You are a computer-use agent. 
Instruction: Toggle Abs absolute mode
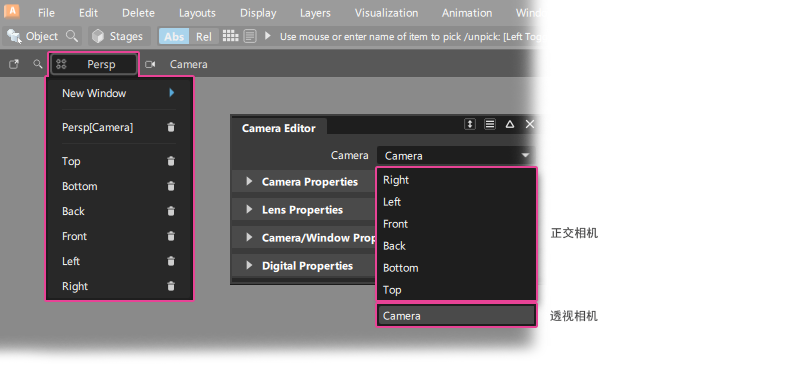[174, 37]
